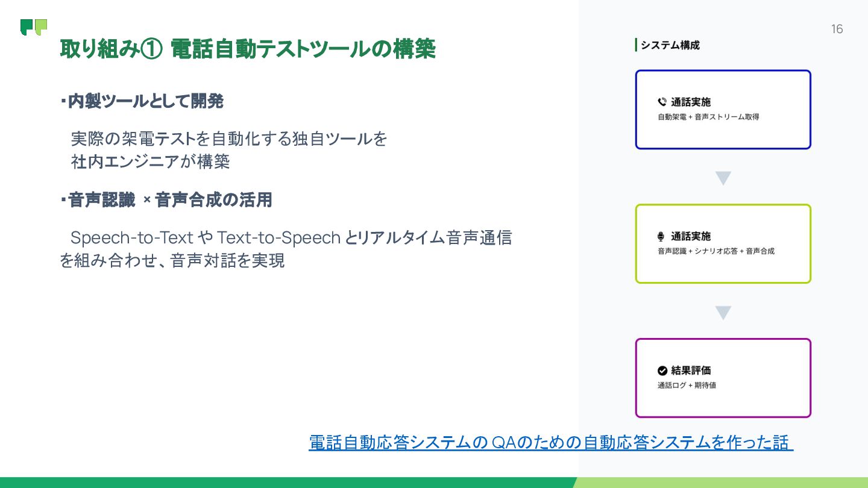Click the phone icon beside first 通話実施
This screenshot has width=868, height=488.
(662, 102)
